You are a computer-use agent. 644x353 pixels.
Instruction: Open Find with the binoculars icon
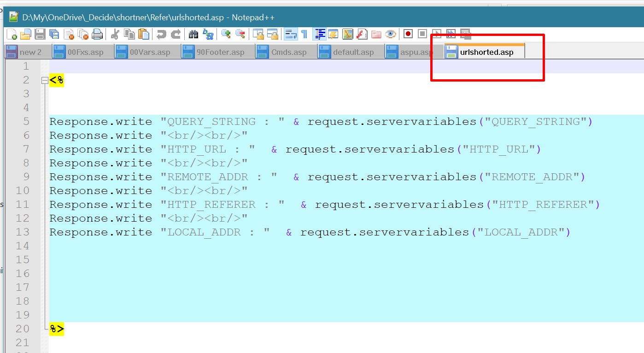click(x=193, y=34)
